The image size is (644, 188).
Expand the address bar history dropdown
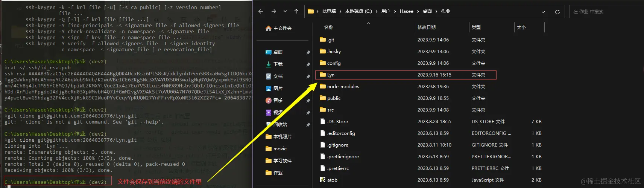pos(543,12)
